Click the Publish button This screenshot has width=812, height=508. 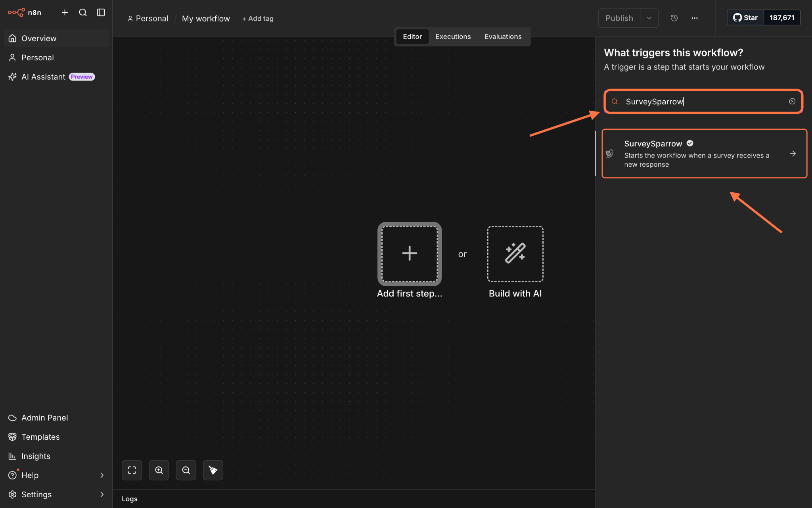(x=619, y=18)
